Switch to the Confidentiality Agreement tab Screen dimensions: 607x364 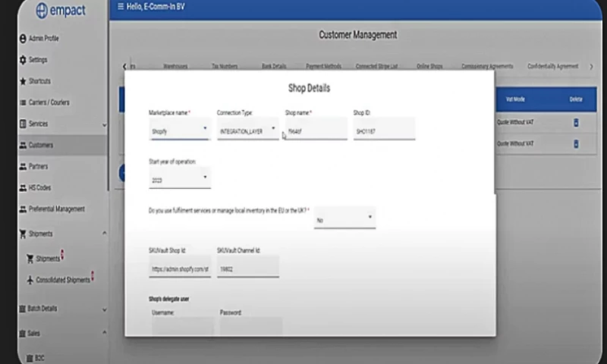(x=553, y=66)
